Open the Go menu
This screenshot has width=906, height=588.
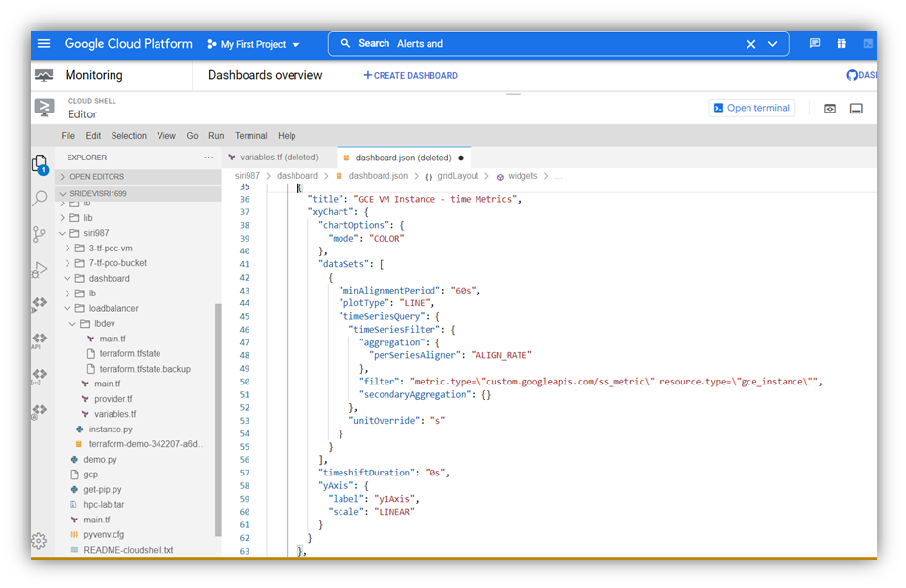(192, 136)
